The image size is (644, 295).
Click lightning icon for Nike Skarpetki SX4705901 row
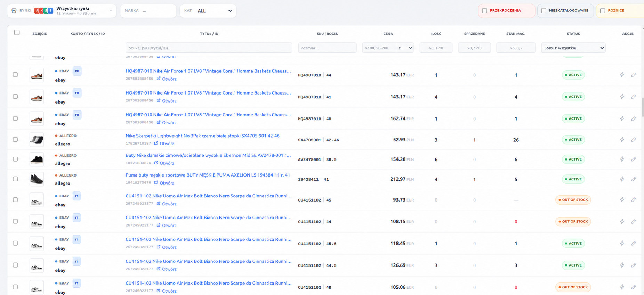622,140
